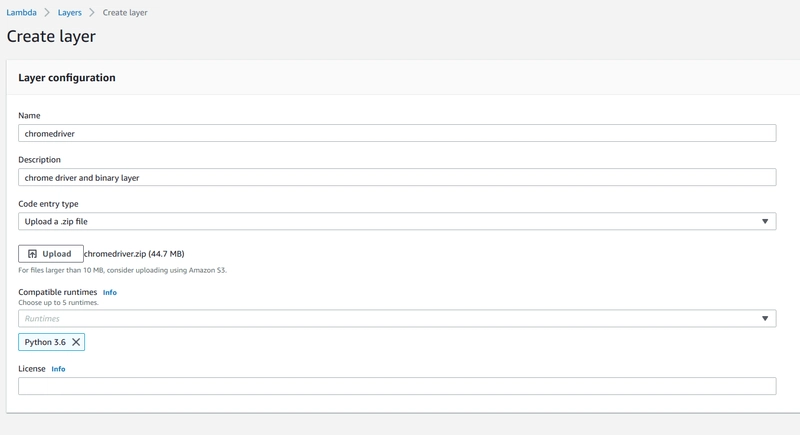Focus the Name input field
800x435 pixels.
(396, 133)
